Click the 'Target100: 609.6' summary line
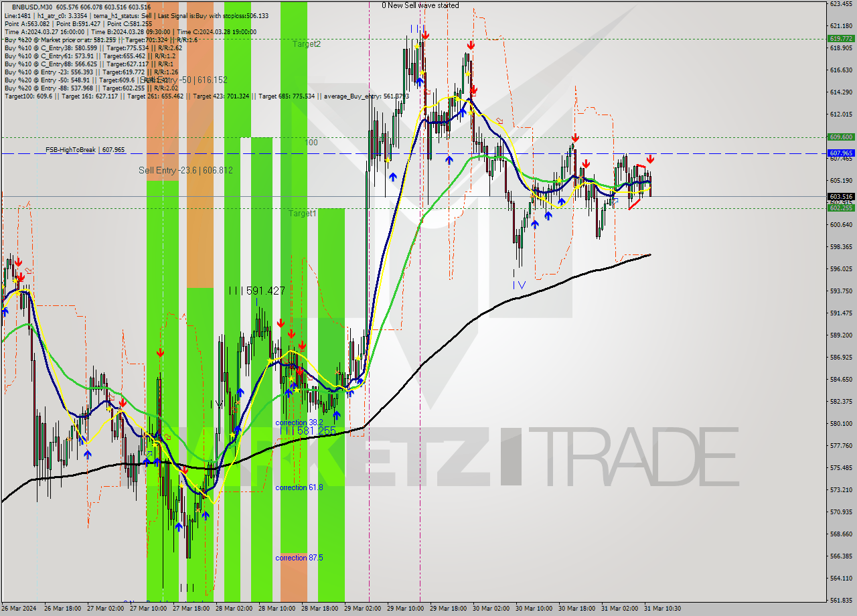 [x=206, y=96]
